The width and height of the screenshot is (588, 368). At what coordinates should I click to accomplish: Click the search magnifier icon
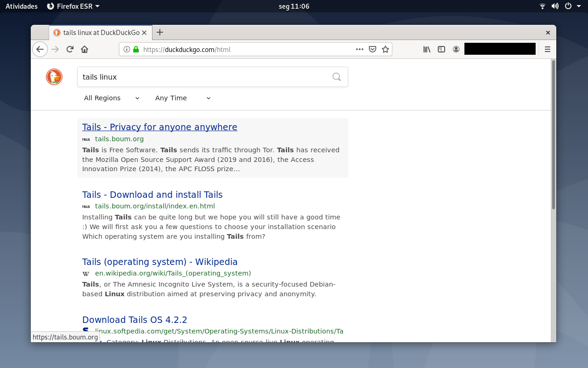pyautogui.click(x=337, y=77)
